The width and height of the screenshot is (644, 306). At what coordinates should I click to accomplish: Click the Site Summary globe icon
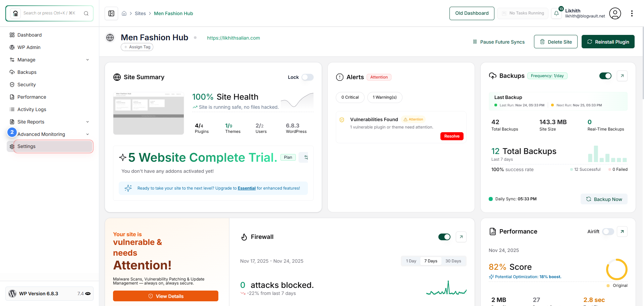click(x=117, y=77)
